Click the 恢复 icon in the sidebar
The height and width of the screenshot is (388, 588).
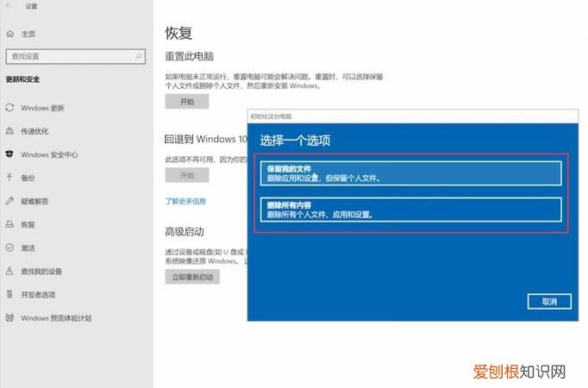tap(9, 224)
